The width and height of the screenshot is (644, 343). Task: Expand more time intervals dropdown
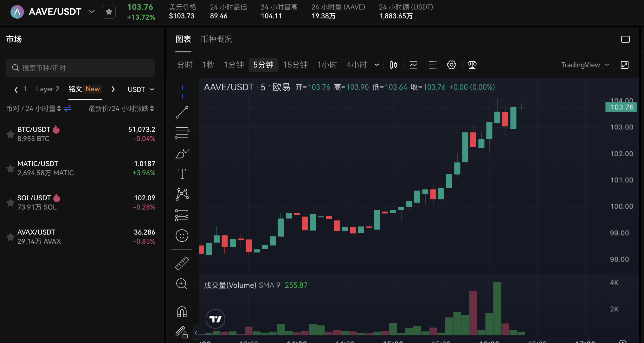tap(377, 65)
